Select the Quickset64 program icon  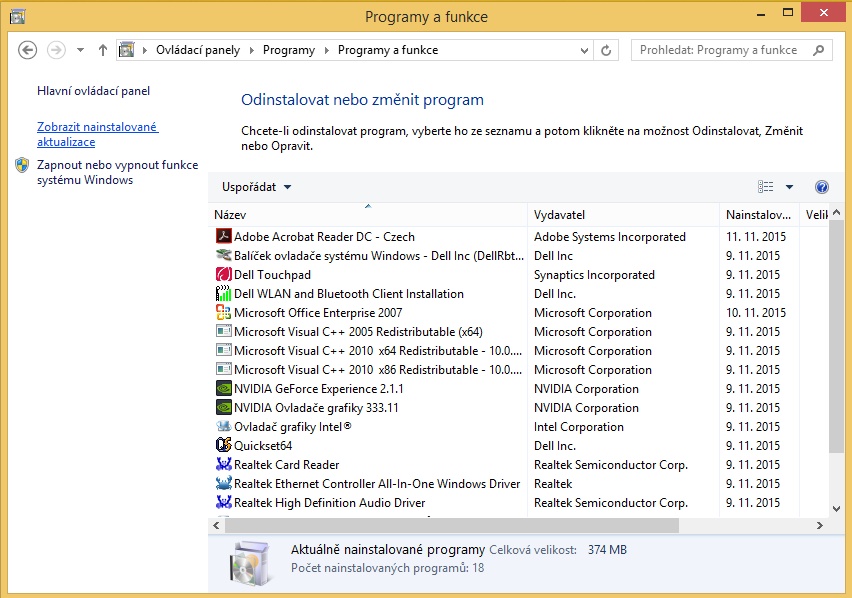[224, 446]
